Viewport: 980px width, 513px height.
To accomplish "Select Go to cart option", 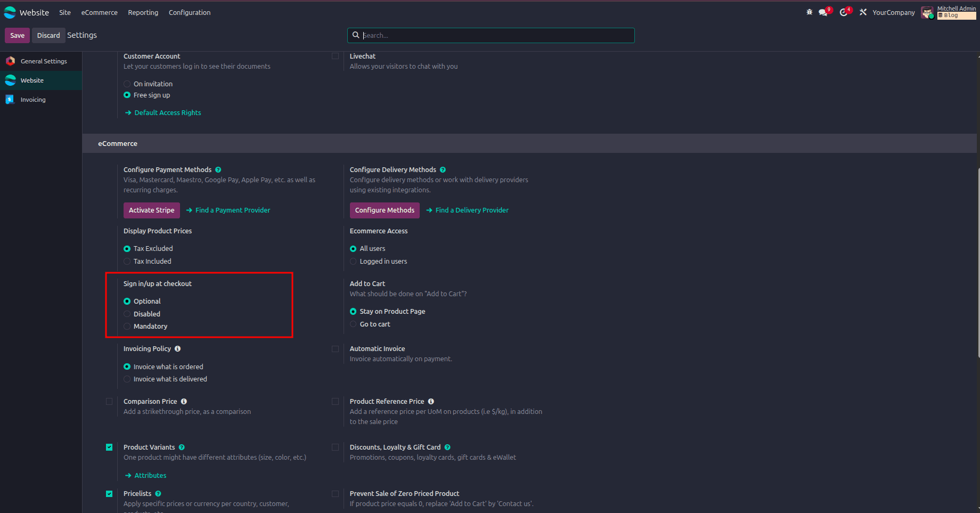I will pyautogui.click(x=353, y=324).
